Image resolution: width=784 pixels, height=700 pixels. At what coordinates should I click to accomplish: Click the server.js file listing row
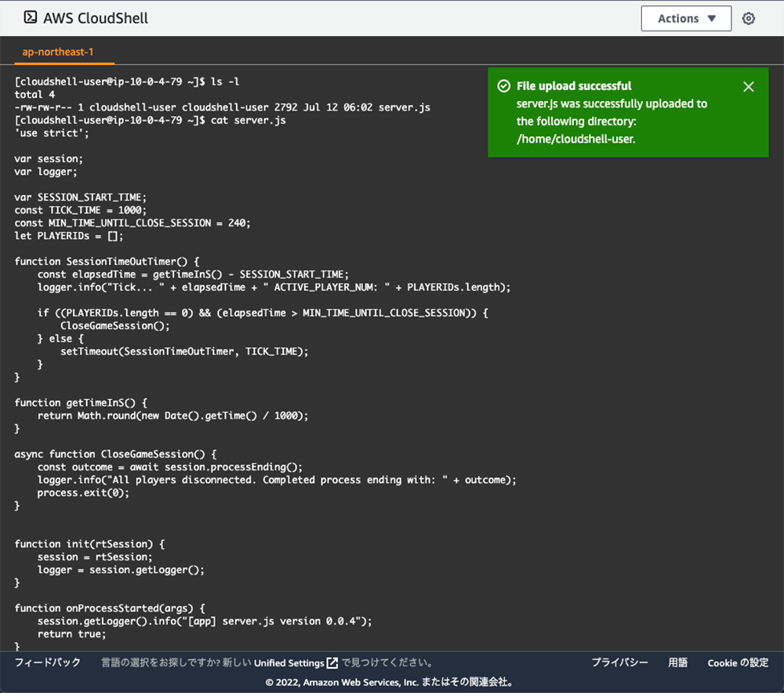[223, 107]
